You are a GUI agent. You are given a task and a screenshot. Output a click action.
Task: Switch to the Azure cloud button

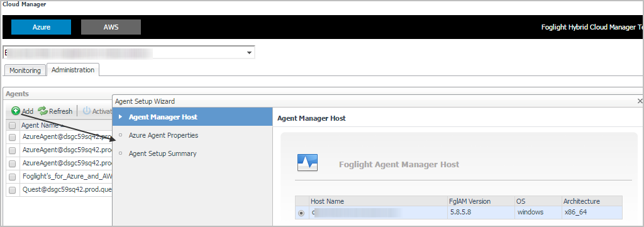[x=41, y=27]
